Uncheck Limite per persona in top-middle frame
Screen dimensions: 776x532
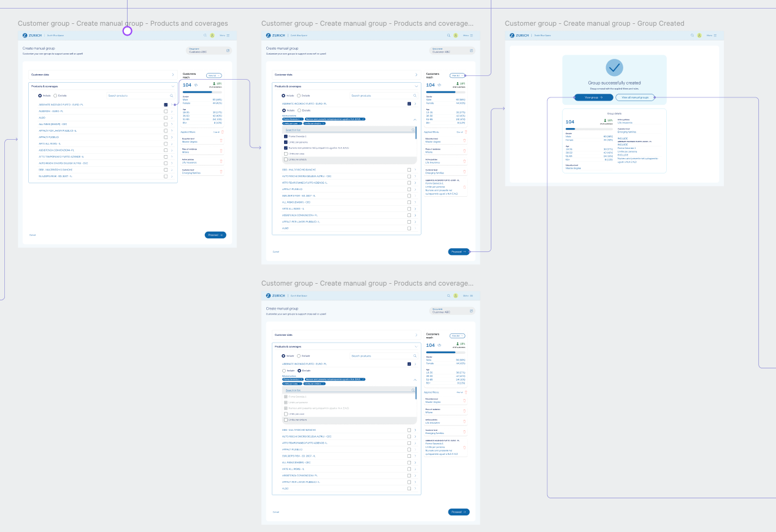(286, 142)
